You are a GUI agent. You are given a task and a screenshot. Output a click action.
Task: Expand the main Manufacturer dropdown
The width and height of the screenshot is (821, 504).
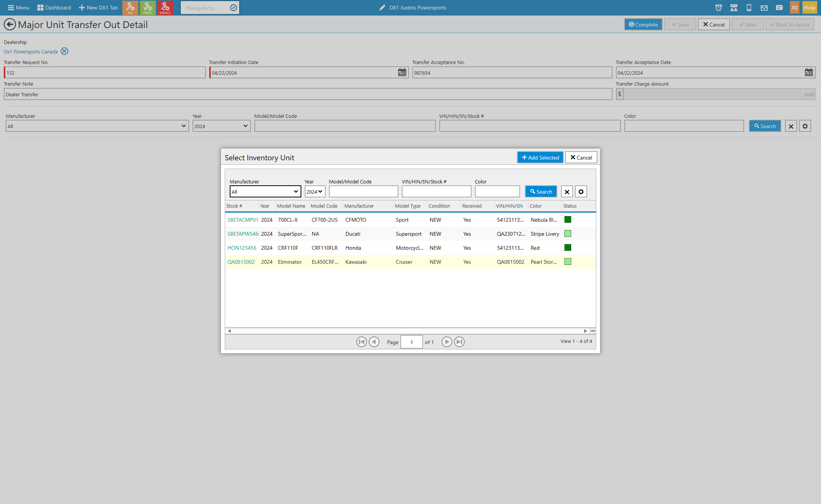pos(97,126)
